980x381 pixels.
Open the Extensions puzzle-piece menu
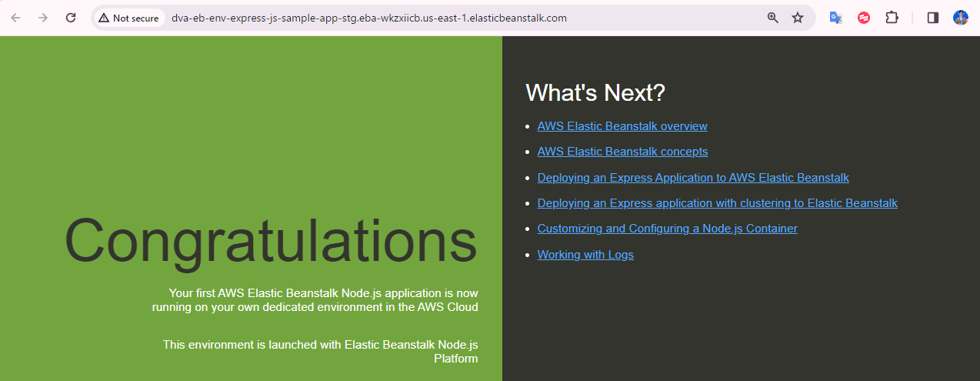892,18
